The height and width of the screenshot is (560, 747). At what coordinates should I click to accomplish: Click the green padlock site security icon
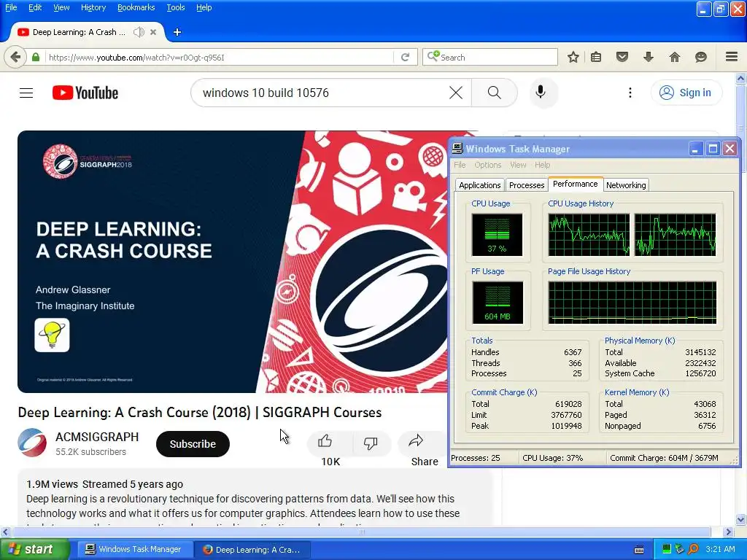pyautogui.click(x=36, y=57)
